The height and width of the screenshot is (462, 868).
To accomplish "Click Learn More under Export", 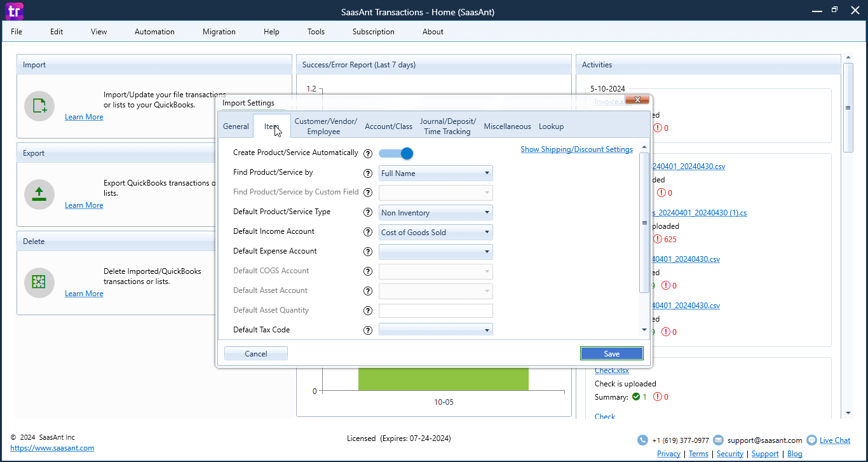I will 84,205.
